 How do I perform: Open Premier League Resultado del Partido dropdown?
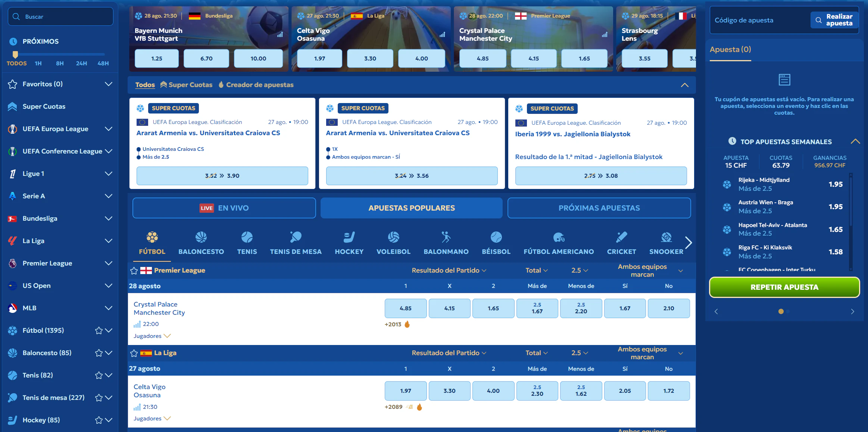(449, 270)
